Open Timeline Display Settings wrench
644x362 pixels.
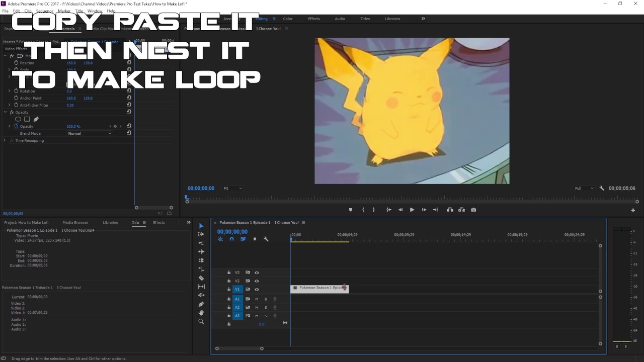click(x=266, y=239)
